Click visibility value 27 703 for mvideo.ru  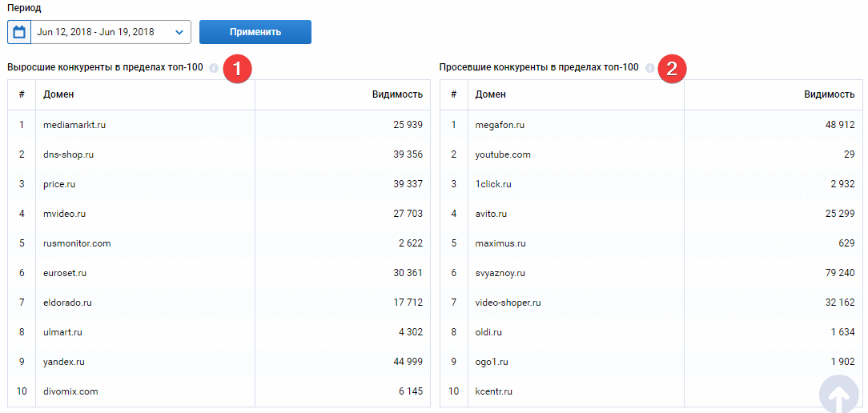coord(408,214)
